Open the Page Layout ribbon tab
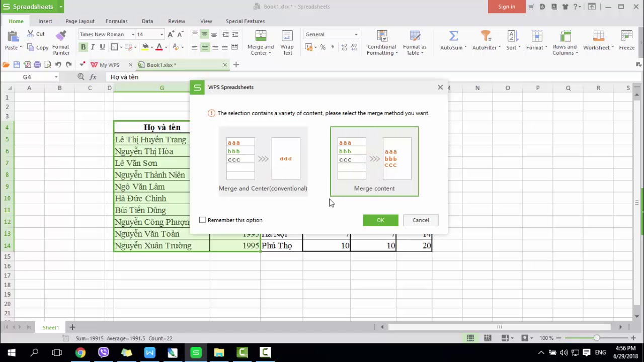The width and height of the screenshot is (644, 362). [x=80, y=21]
